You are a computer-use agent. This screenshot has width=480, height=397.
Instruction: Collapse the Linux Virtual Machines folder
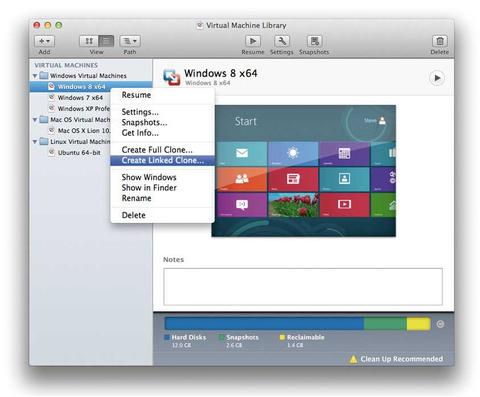tap(35, 142)
